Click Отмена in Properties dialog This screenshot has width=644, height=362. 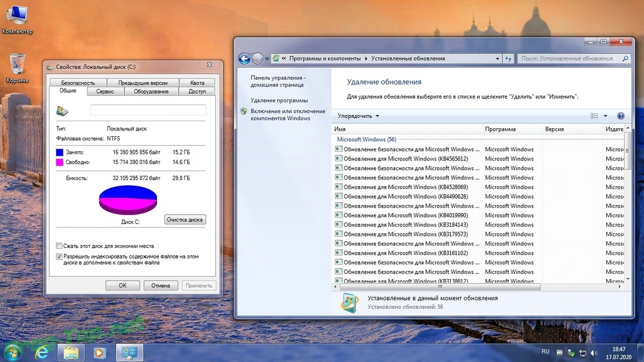pyautogui.click(x=160, y=285)
